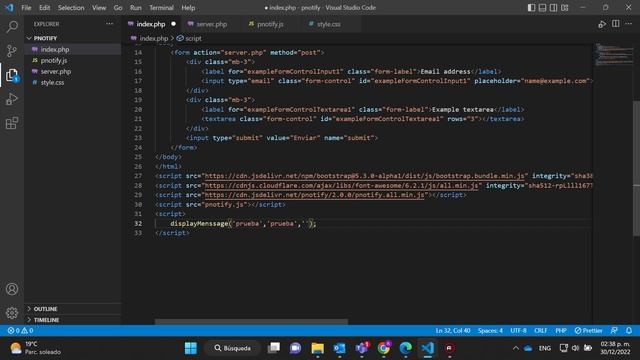This screenshot has height=360, width=640.
Task: Open the Run menu
Action: [x=136, y=8]
